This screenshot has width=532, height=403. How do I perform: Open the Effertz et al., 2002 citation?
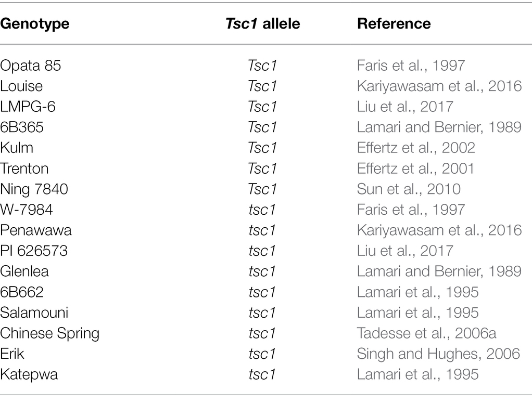tap(416, 148)
